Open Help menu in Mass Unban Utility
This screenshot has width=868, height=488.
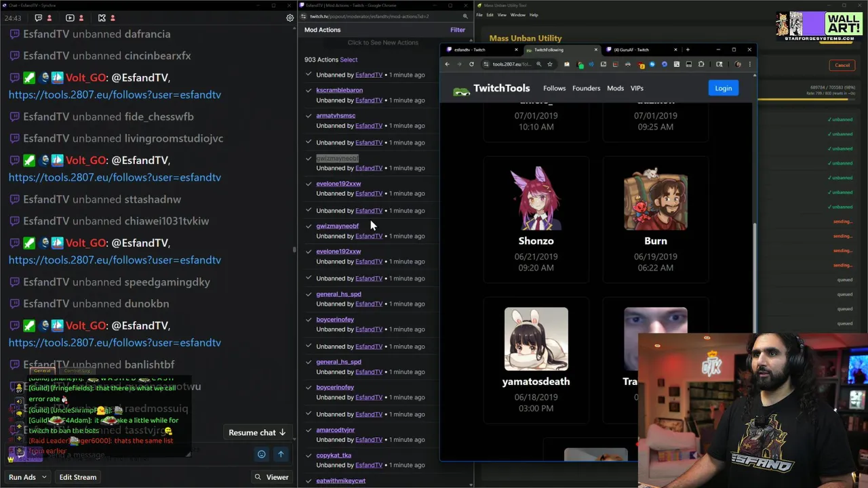(534, 15)
